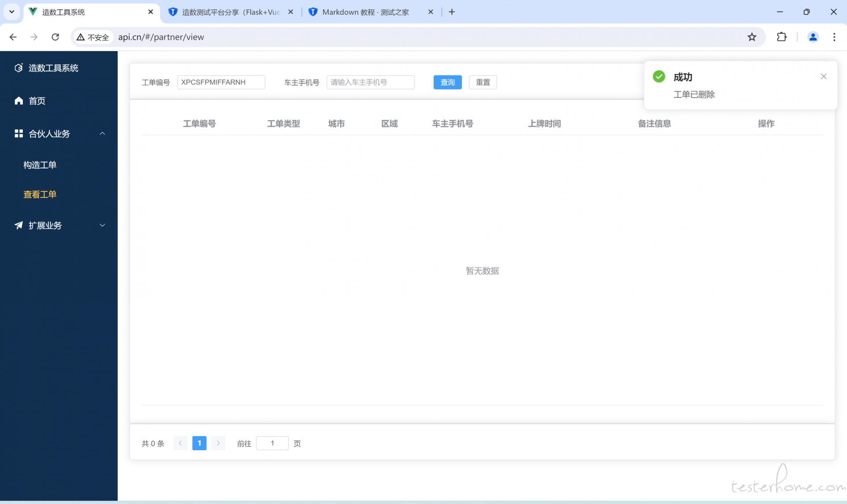Close the Markdown 教程 tab
The image size is (847, 504).
(x=431, y=12)
